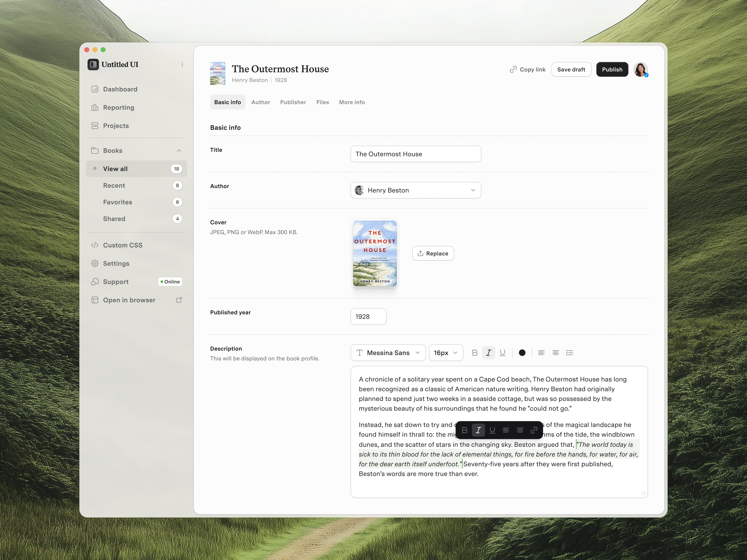
Task: Toggle underline in floating selection toolbar
Action: point(492,430)
